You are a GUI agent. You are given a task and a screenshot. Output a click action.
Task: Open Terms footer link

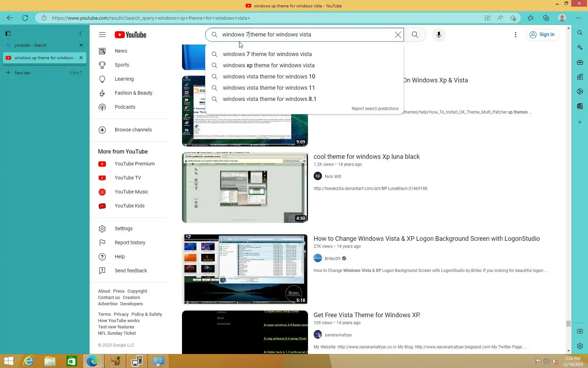104,314
